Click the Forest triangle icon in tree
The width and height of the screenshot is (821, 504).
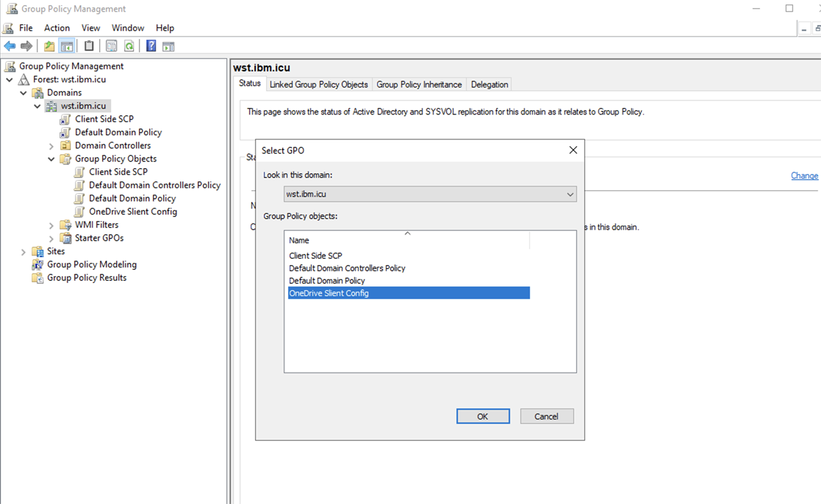(24, 79)
